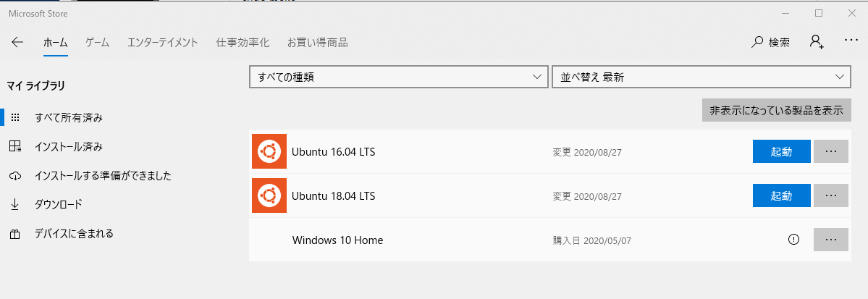Viewport: 868px width, 299px height.
Task: Click the Ubuntu 18.04 LTS logo
Action: tap(269, 195)
